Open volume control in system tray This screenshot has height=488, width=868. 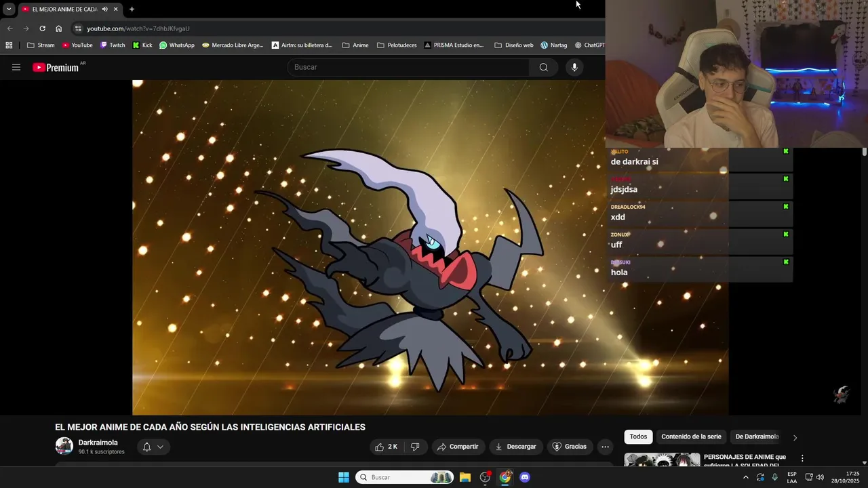click(x=820, y=477)
